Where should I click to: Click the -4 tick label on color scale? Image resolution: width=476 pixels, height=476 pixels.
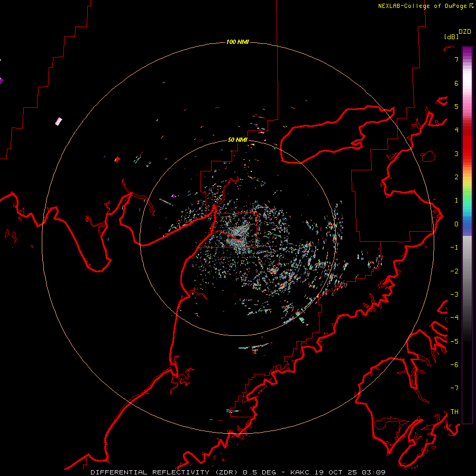click(x=454, y=318)
